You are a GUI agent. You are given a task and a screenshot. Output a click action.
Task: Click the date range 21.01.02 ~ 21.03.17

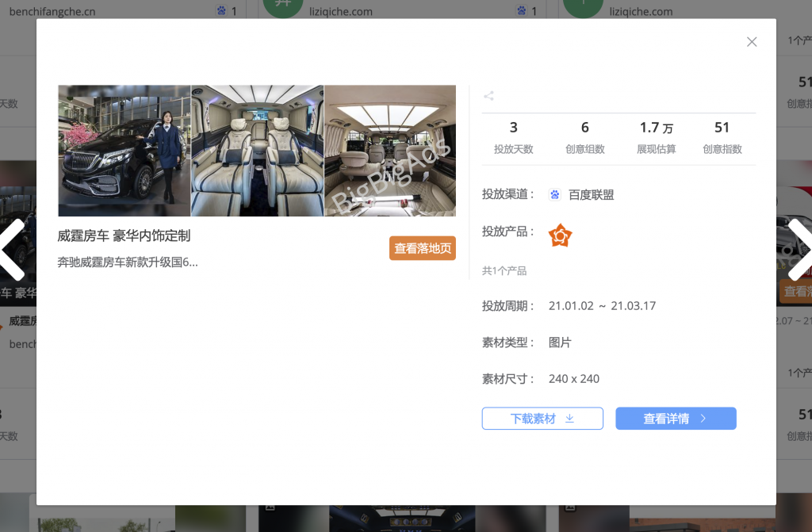(603, 305)
